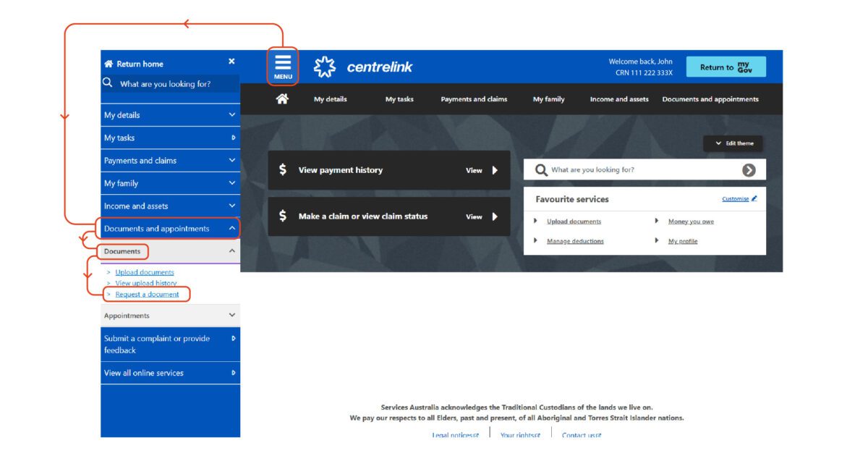
Task: Collapse the Documents and appointments section
Action: (230, 228)
